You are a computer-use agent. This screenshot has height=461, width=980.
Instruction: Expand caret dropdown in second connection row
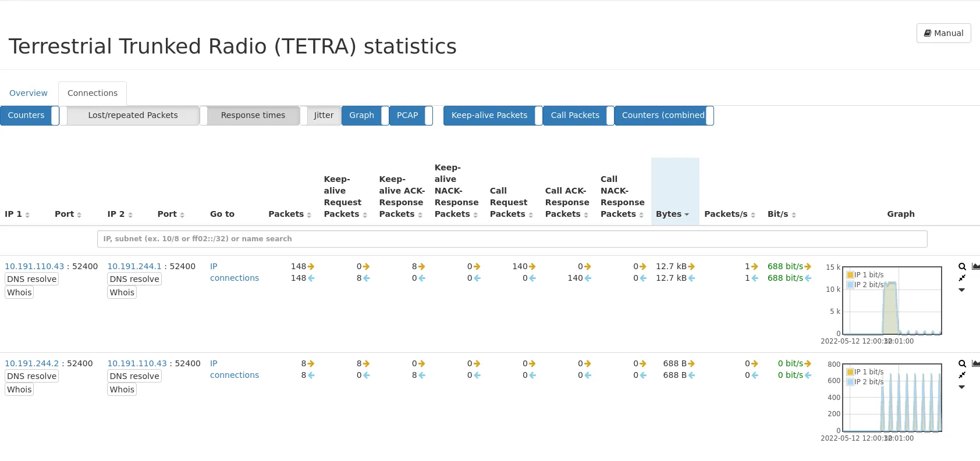tap(962, 387)
